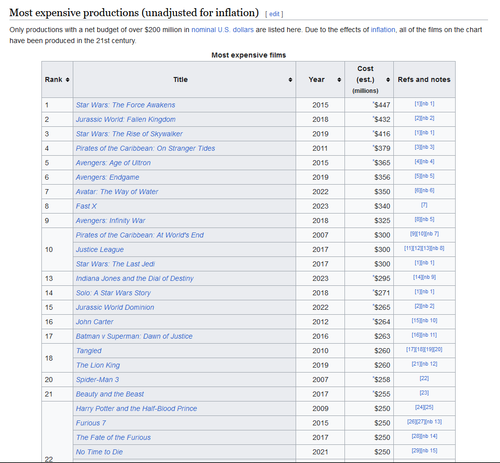
Task: Open No Time to Die article
Action: pyautogui.click(x=99, y=452)
